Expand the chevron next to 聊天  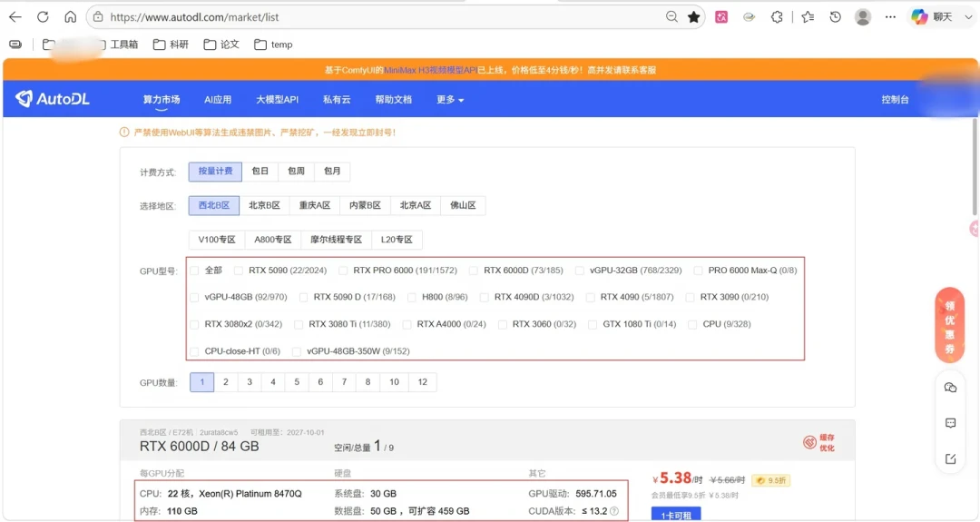(968, 17)
